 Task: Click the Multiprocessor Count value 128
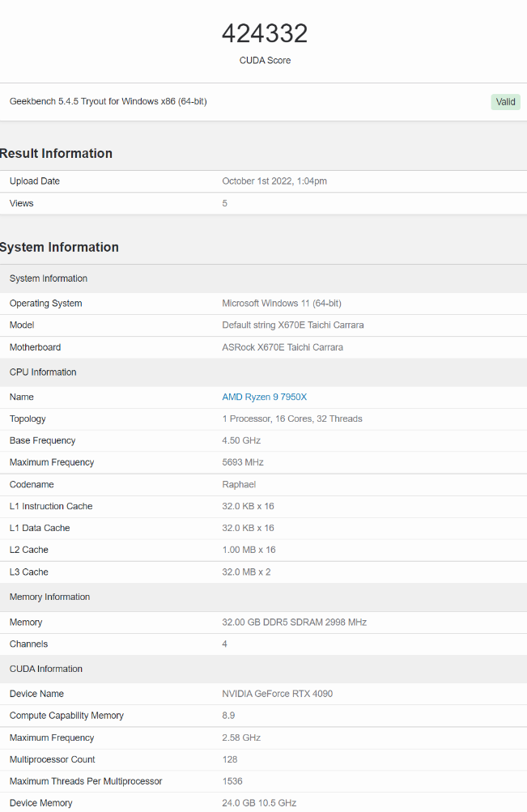(x=230, y=759)
